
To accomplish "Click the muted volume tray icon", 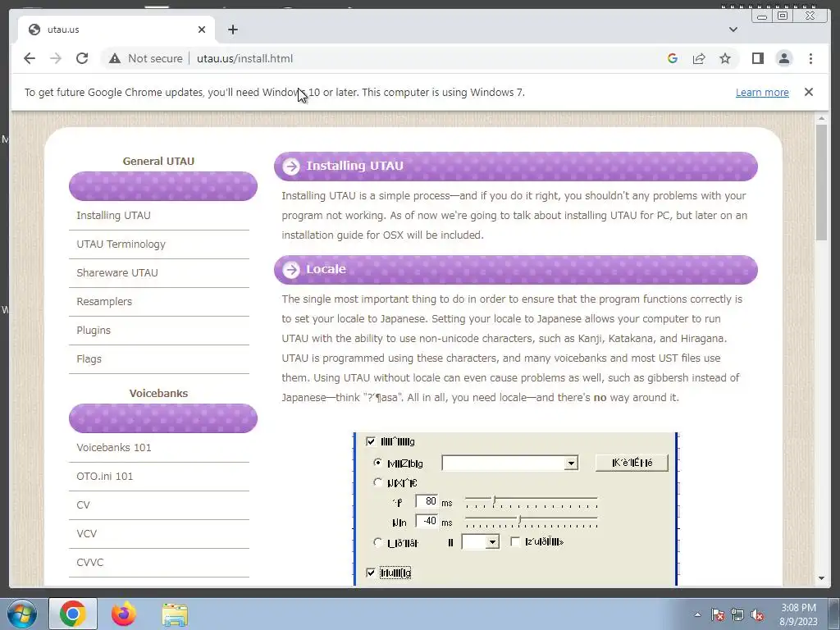I will point(757,615).
